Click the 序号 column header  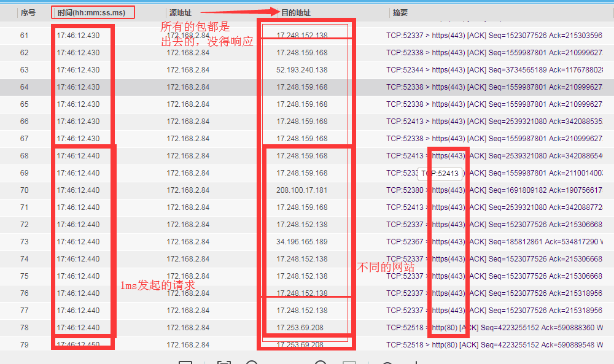[28, 12]
